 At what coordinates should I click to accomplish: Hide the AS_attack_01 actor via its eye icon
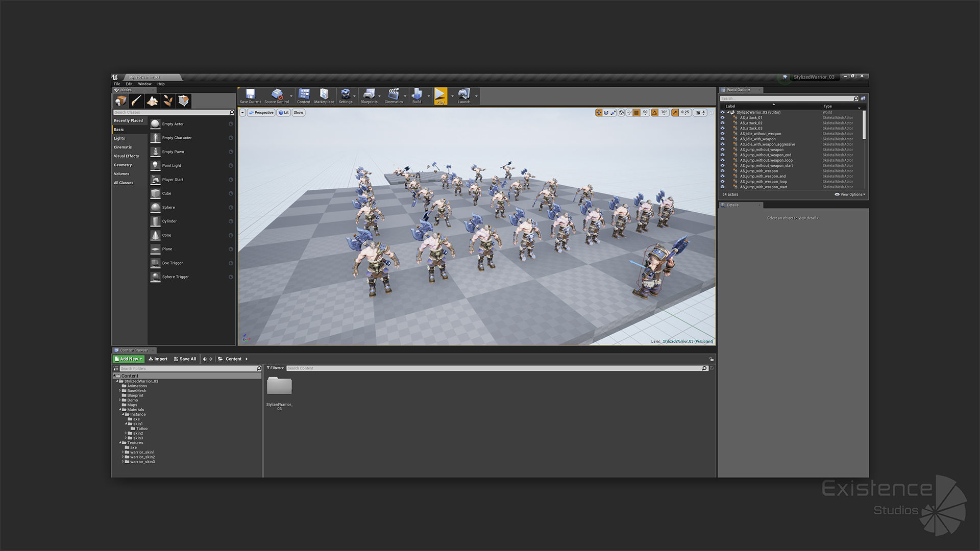pos(722,118)
